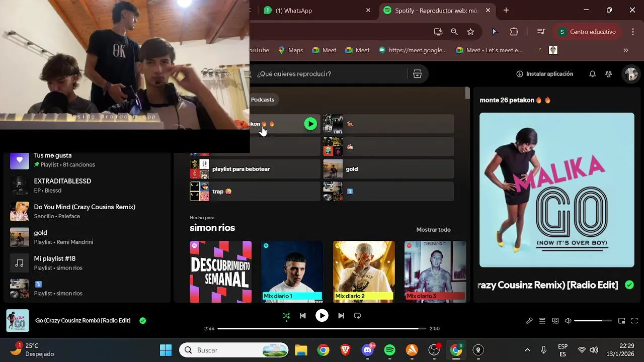644x362 pixels.
Task: Open the trap playlist tile
Action: pyautogui.click(x=255, y=191)
